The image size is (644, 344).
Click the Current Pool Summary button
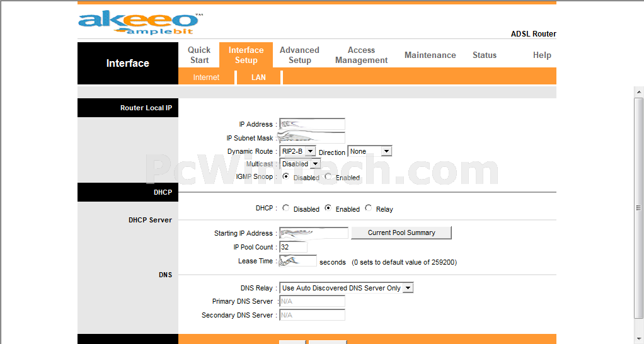[401, 232]
